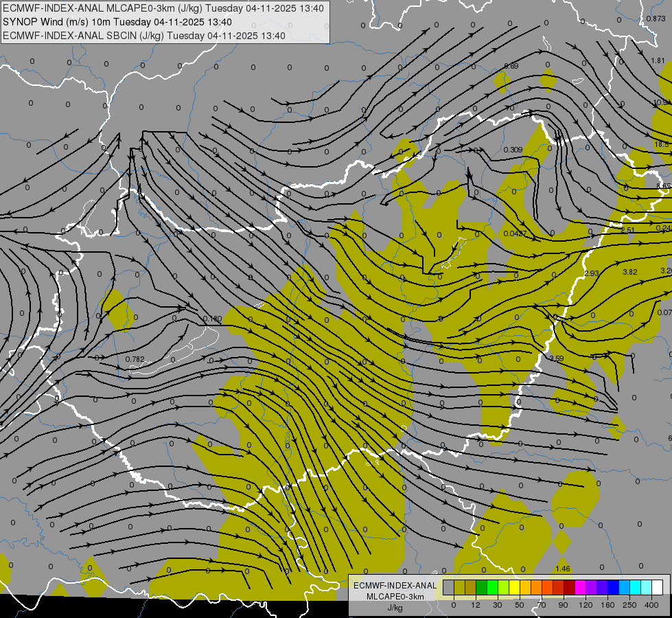Click the legend tick label 50
The height and width of the screenshot is (618, 672).
click(520, 605)
